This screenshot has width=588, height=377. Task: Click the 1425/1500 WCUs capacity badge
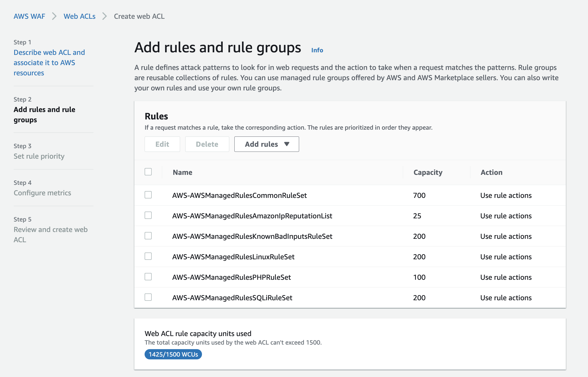(x=173, y=354)
